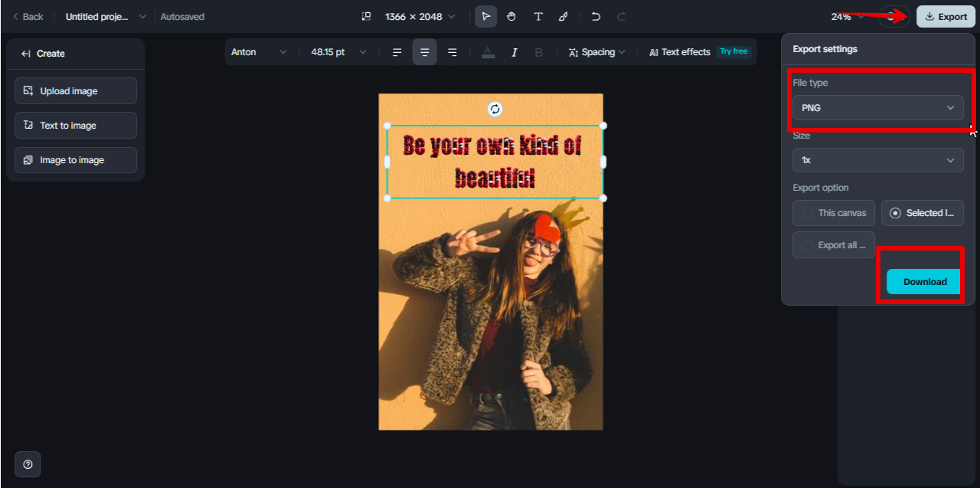Click the canvas resize icon
Screen dimensions: 980x488
point(366,16)
